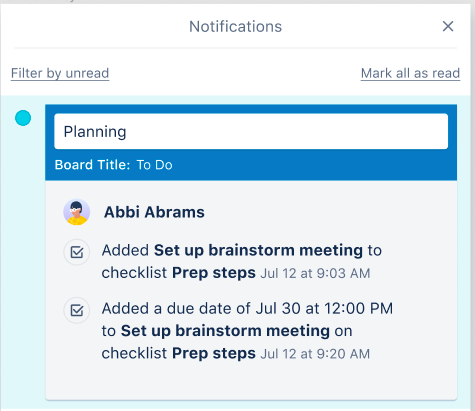The image size is (475, 411).
Task: Select Mark all as read
Action: [410, 73]
